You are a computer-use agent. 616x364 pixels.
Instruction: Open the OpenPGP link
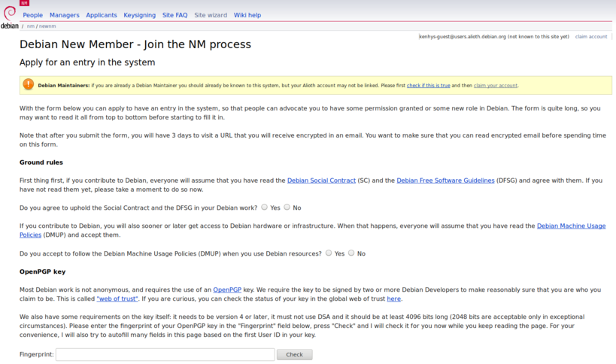(x=227, y=290)
